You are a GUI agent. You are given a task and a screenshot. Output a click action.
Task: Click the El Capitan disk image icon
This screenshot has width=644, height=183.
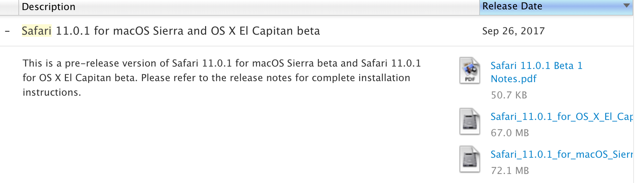pos(470,121)
